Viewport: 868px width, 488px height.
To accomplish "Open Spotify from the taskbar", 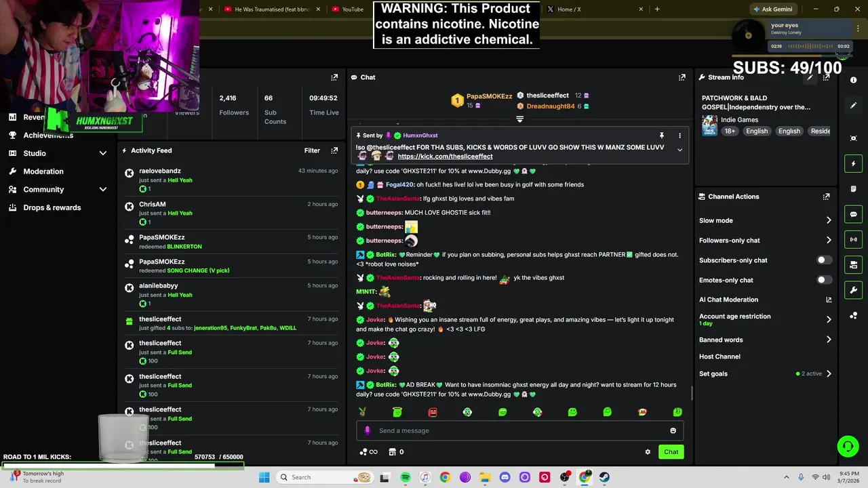I will click(405, 477).
